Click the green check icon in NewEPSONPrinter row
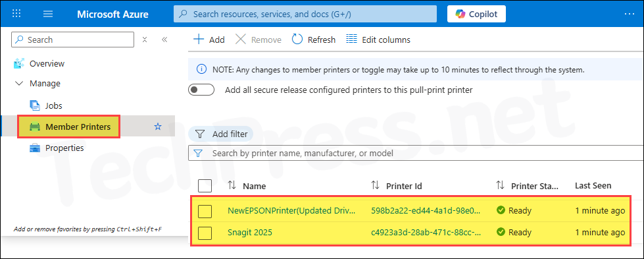644x259 pixels. click(500, 210)
